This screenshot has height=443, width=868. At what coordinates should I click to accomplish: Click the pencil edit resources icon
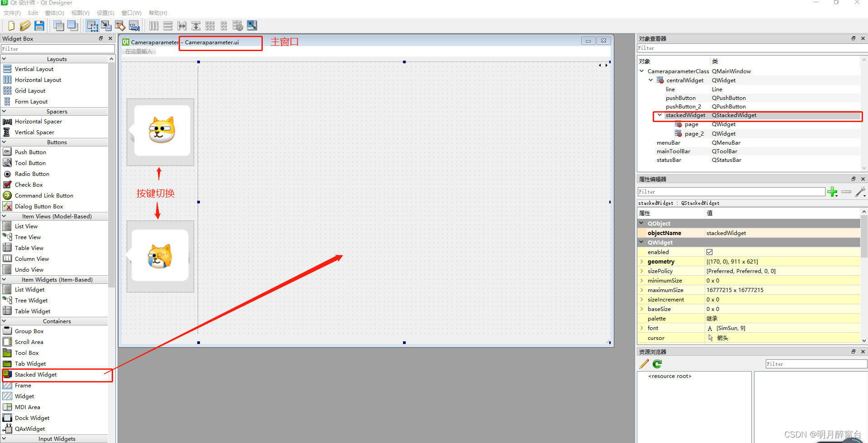(644, 364)
